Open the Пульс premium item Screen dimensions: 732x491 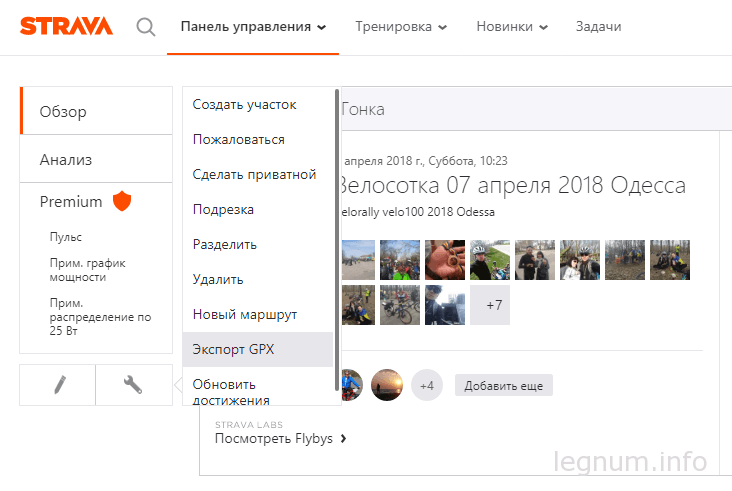tap(66, 237)
